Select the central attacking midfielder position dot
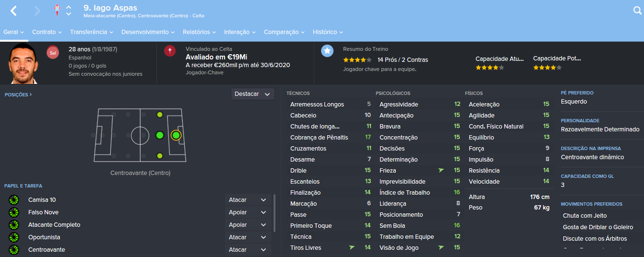Viewport: 644px width, 257px height. 160,135
